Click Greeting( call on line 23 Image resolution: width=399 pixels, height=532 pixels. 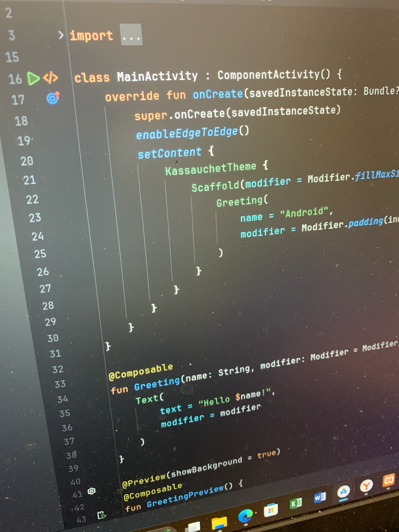242,201
